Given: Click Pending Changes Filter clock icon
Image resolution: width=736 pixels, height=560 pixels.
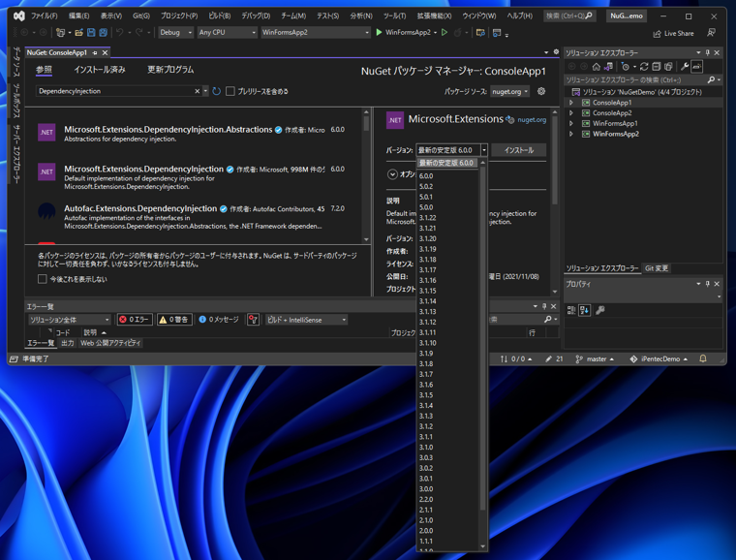Looking at the screenshot, I should (x=625, y=66).
